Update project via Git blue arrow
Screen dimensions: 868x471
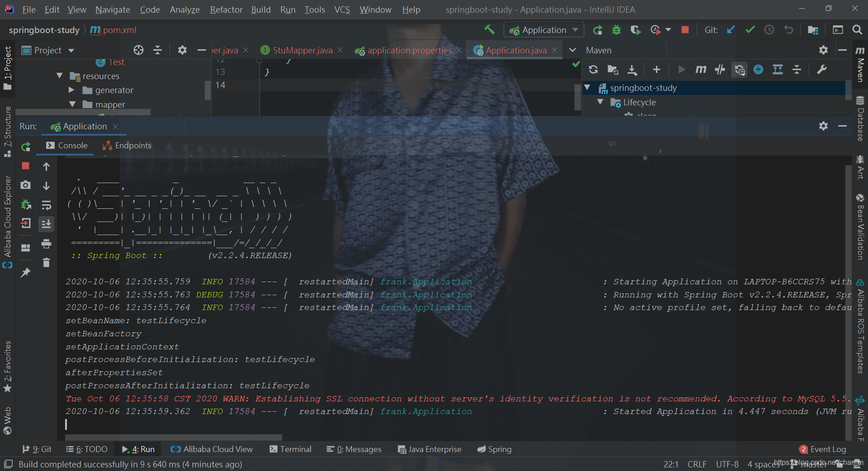[x=731, y=30]
